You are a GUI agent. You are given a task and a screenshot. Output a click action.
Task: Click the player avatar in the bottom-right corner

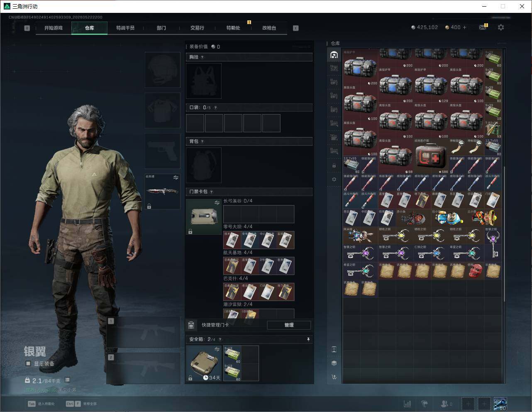pyautogui.click(x=500, y=404)
